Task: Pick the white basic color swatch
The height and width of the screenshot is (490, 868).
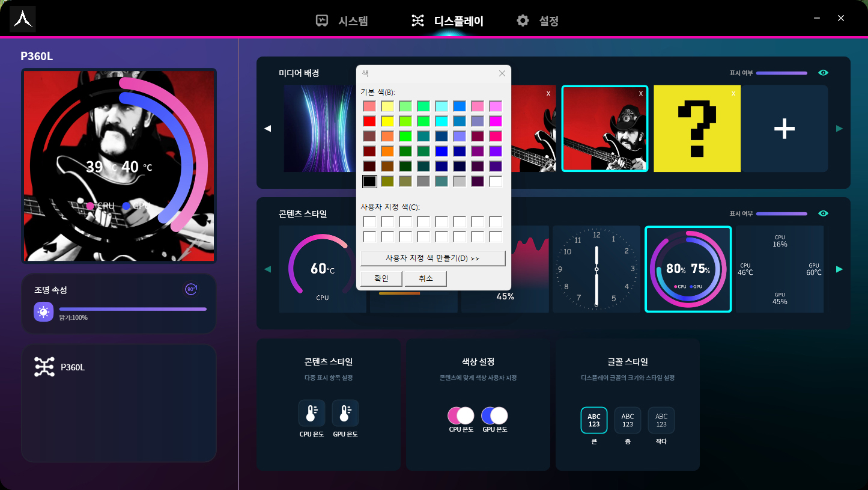Action: [496, 181]
